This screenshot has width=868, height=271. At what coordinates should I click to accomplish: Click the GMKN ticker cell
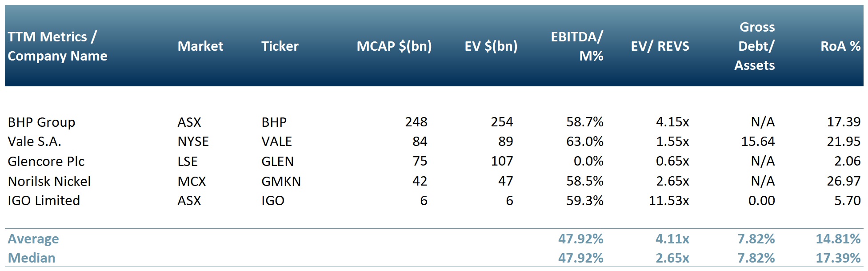281,181
